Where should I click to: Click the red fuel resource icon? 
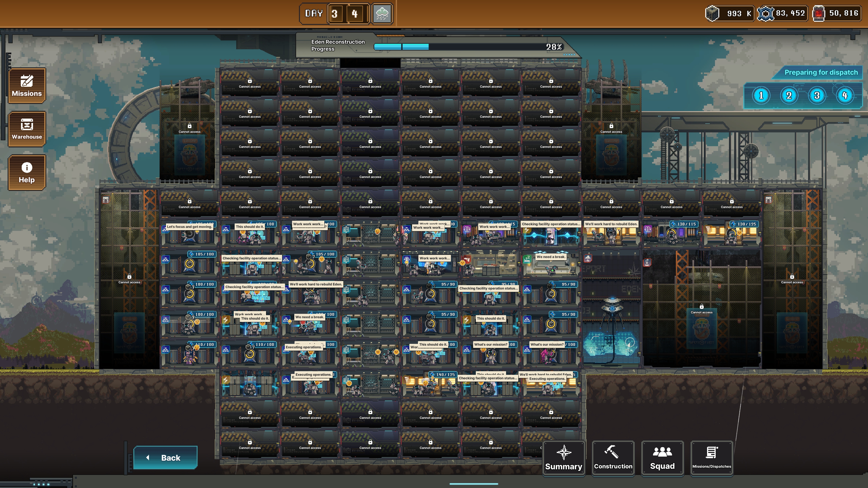click(818, 14)
